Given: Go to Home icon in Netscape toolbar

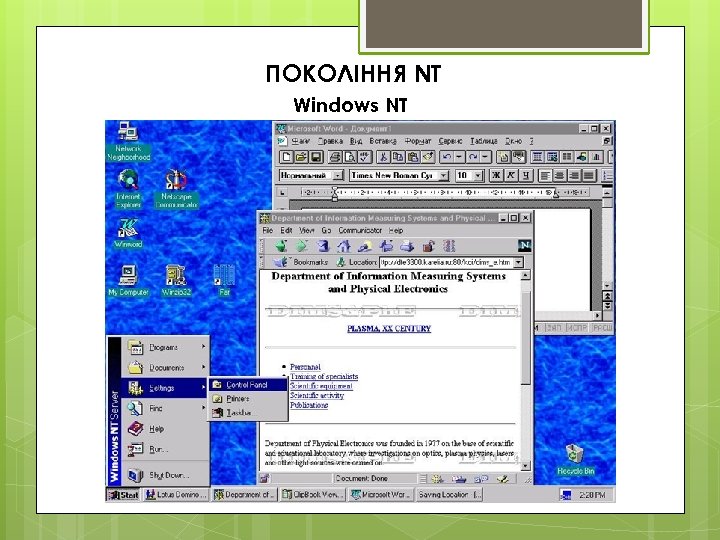Looking at the screenshot, I should [344, 246].
